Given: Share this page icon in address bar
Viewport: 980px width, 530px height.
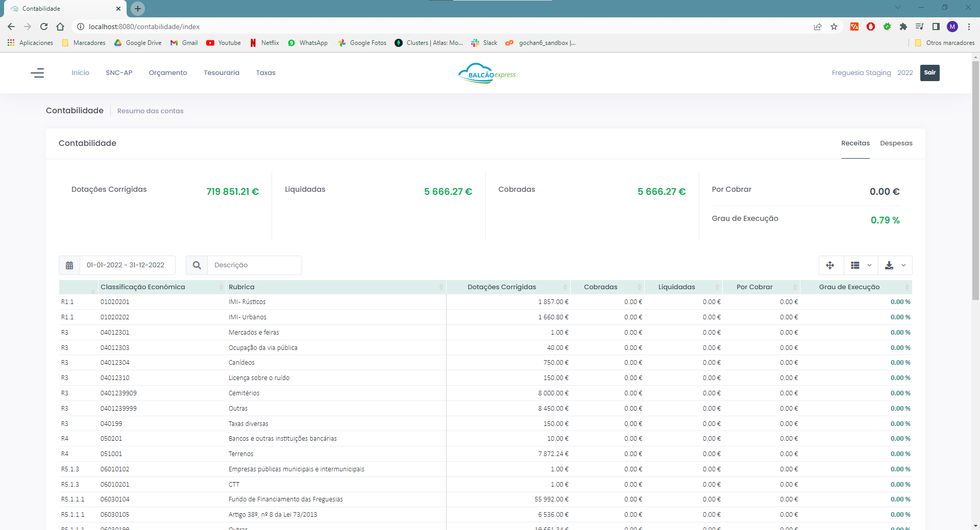Looking at the screenshot, I should pyautogui.click(x=818, y=27).
